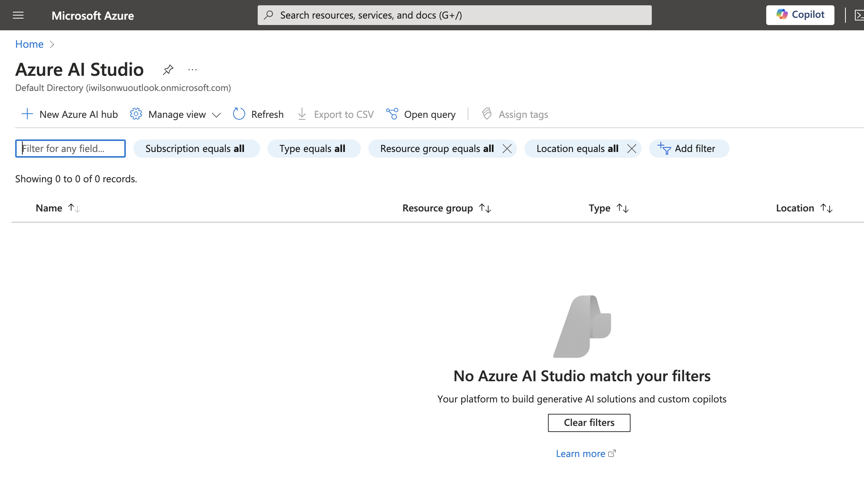The image size is (864, 504).
Task: Sort by Type column
Action: 609,208
